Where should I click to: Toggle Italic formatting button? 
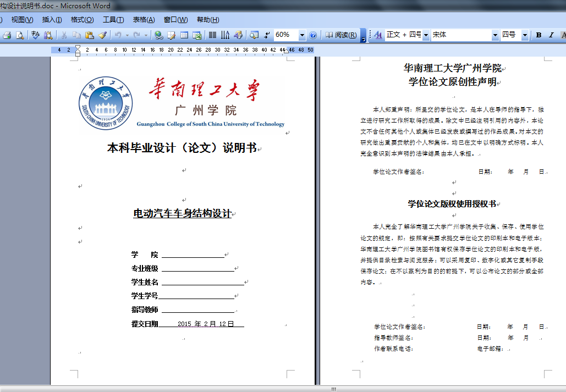click(x=551, y=35)
